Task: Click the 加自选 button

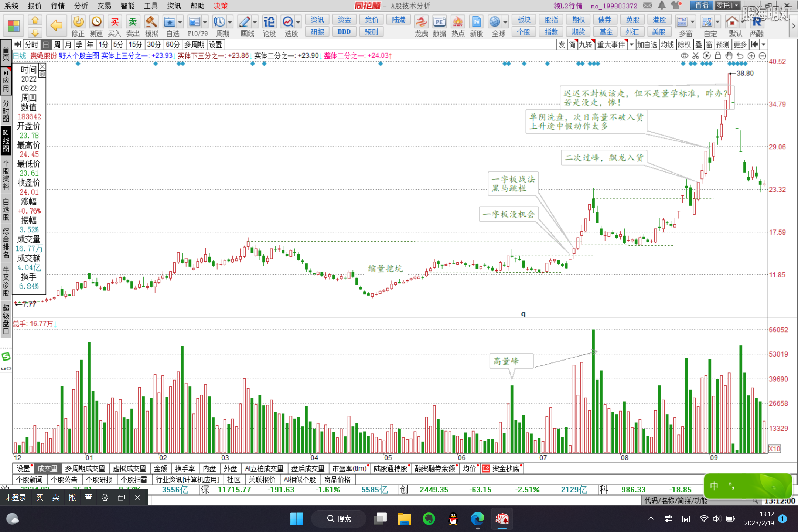Action: point(647,45)
